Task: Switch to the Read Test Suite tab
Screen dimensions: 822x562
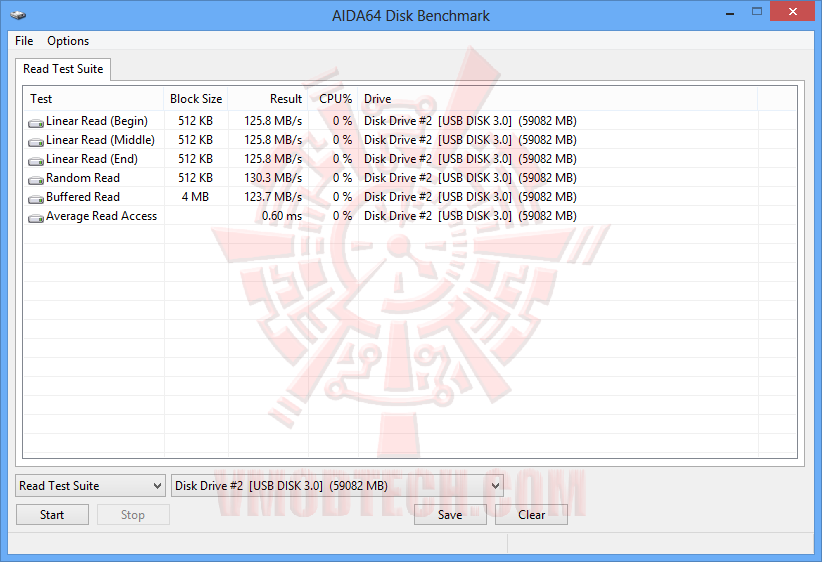Action: pos(63,69)
